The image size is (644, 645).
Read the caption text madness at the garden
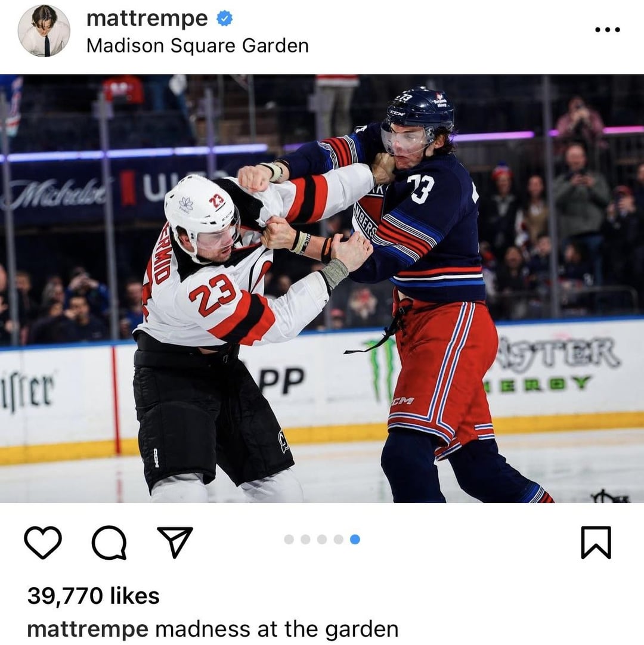tap(277, 630)
